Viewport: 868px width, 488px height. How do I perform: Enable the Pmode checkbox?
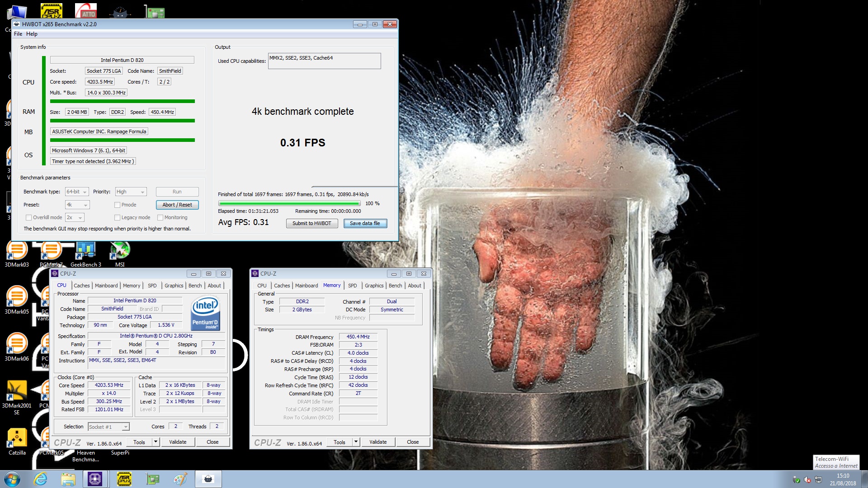117,205
